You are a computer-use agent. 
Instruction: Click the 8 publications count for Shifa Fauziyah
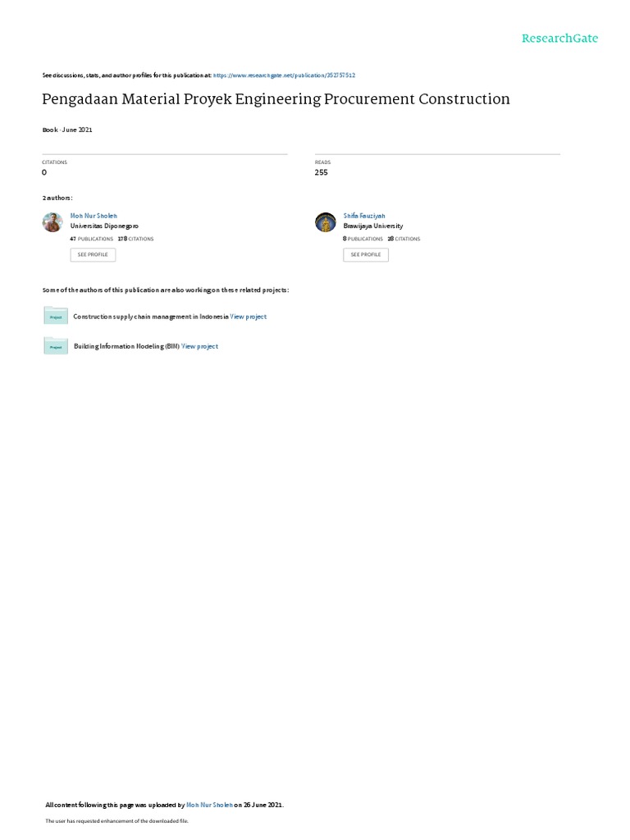click(x=363, y=239)
